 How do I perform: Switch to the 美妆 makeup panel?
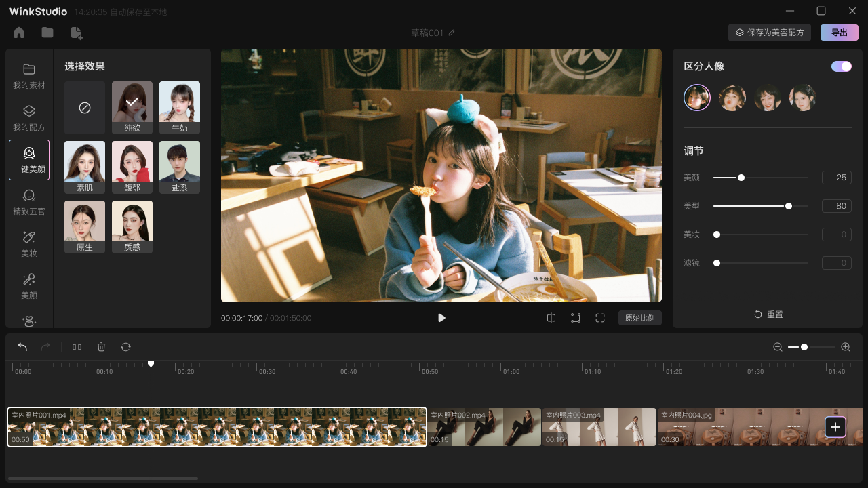(x=29, y=244)
